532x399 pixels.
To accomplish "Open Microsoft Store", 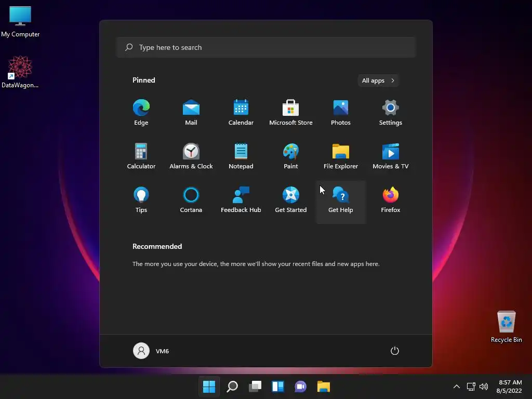I will (291, 113).
